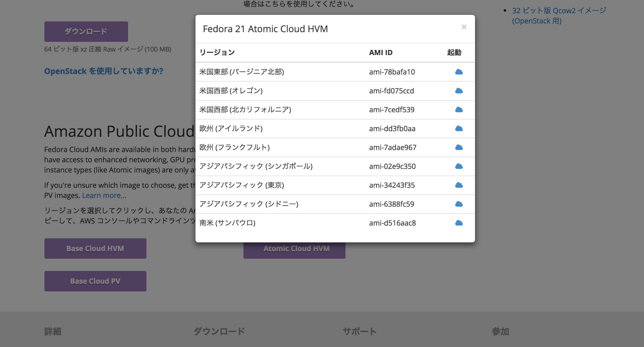Open the Base Cloud HVM button
This screenshot has height=347, width=644.
pos(95,249)
